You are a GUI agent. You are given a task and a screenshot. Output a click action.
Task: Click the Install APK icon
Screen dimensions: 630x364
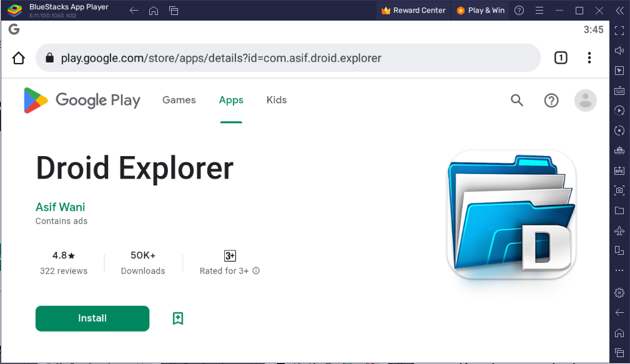619,170
